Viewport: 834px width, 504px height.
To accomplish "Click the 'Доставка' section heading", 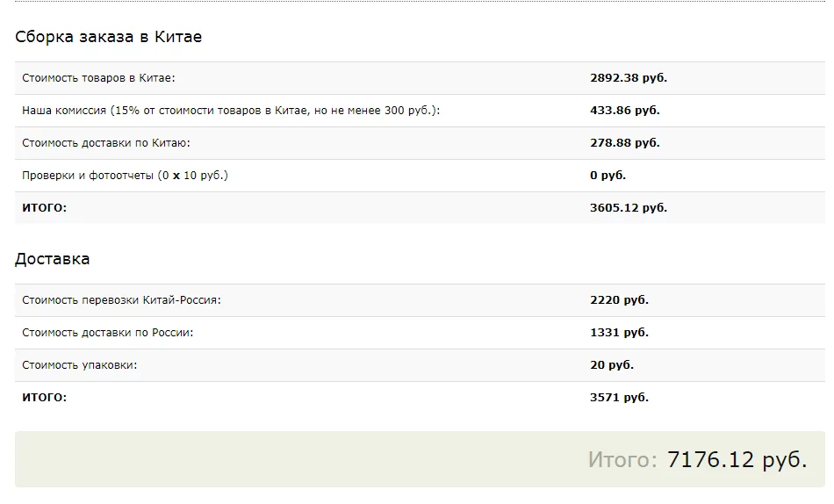I will pyautogui.click(x=52, y=259).
